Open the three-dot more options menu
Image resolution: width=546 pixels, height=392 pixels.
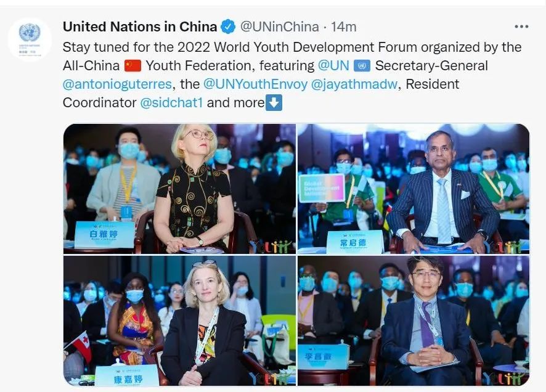click(521, 27)
